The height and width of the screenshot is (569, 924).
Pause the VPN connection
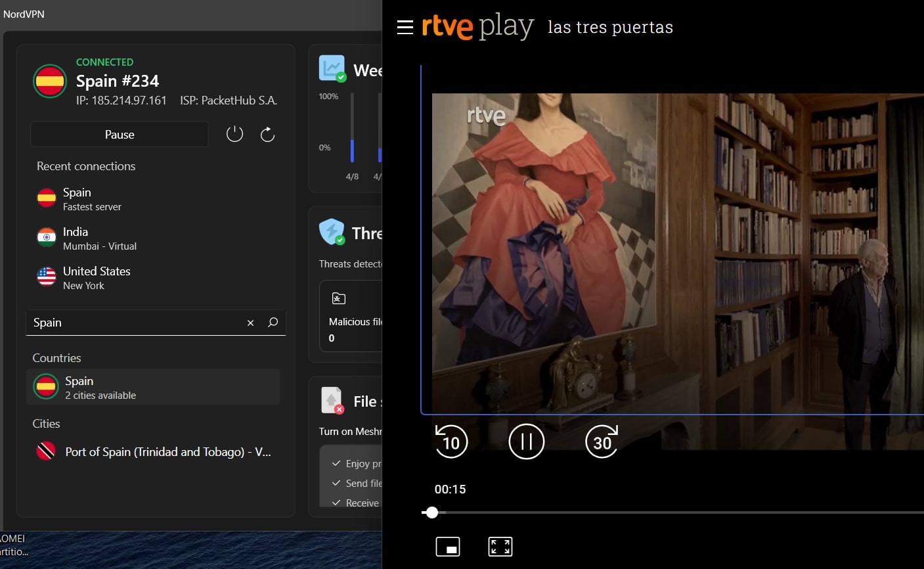pos(120,134)
